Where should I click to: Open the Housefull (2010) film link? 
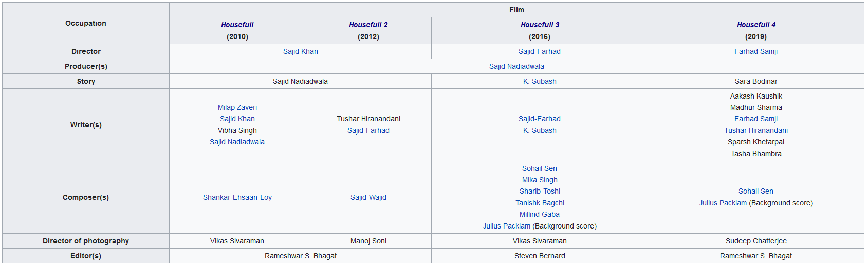(237, 25)
